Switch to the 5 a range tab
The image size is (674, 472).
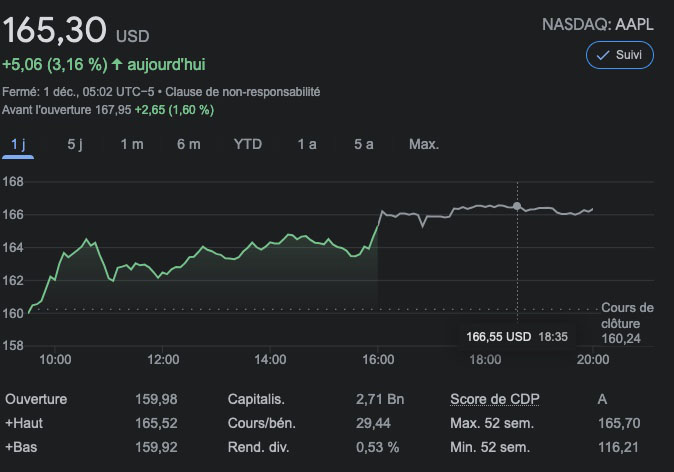click(364, 144)
